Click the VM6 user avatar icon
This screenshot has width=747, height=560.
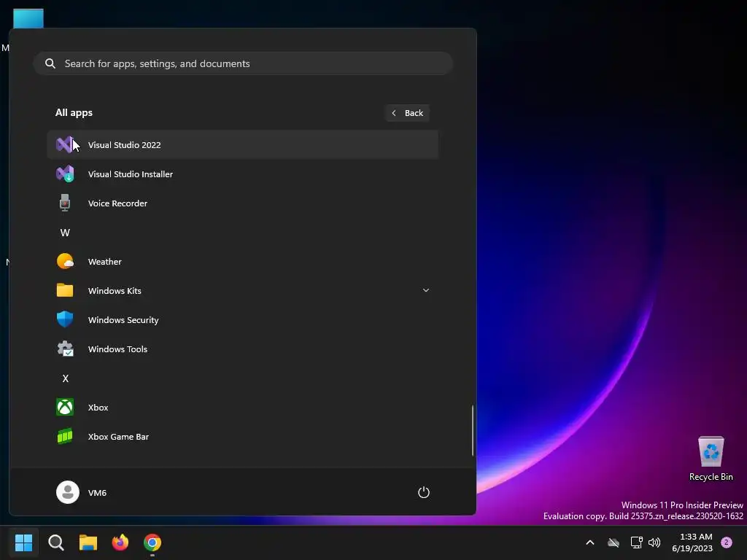click(68, 492)
